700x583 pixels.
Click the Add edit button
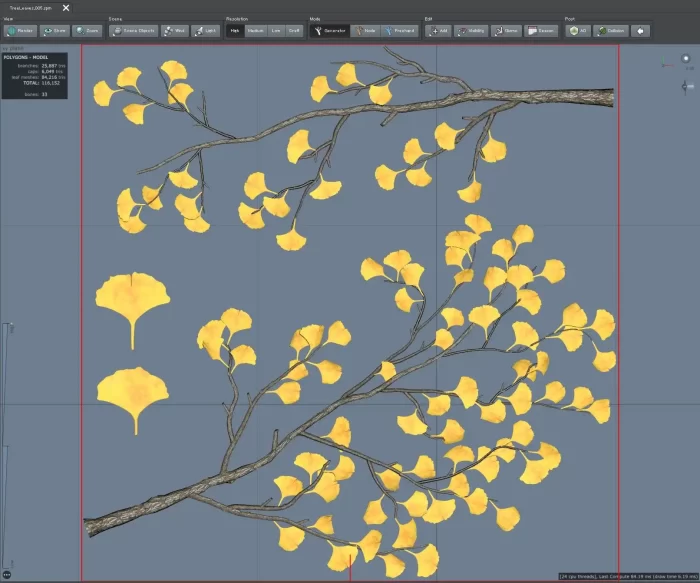click(x=439, y=31)
